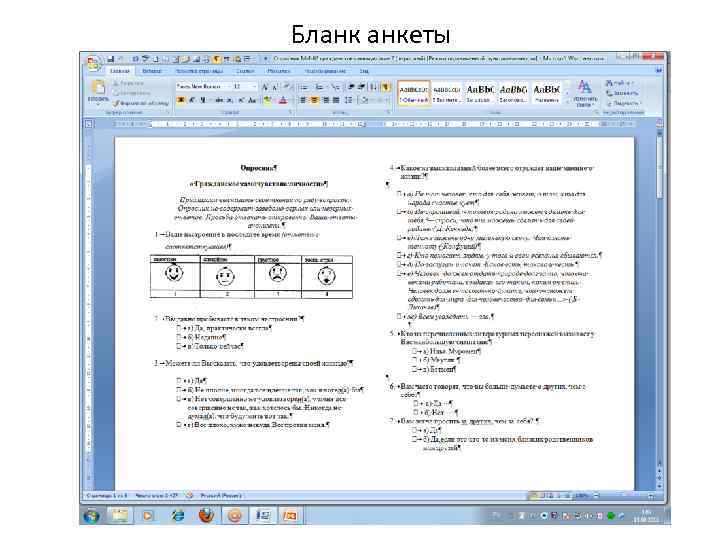
Task: Apply subscript formatting
Action: (x=231, y=100)
